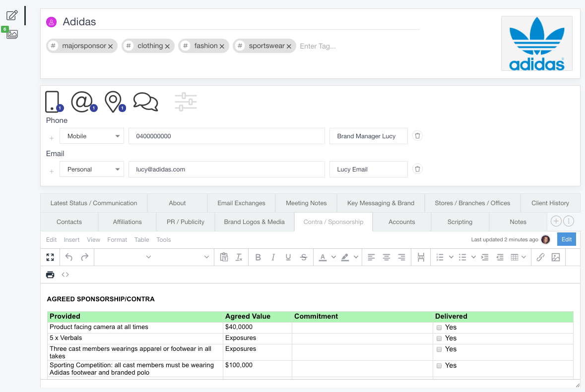The width and height of the screenshot is (585, 392).
Task: View source code with angle brackets icon
Action: 65,275
